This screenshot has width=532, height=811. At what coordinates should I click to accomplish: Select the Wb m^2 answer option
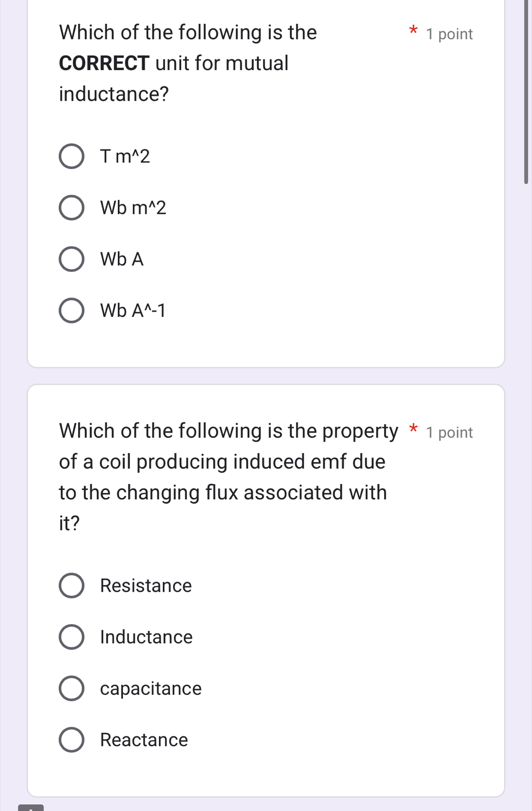(73, 208)
